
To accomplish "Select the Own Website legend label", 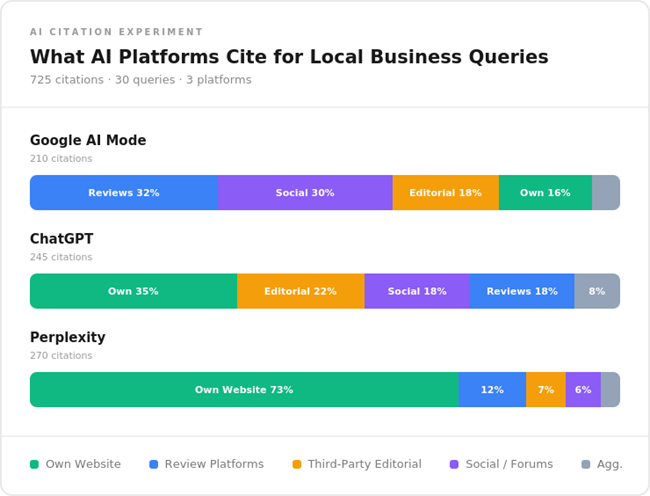I will [83, 464].
